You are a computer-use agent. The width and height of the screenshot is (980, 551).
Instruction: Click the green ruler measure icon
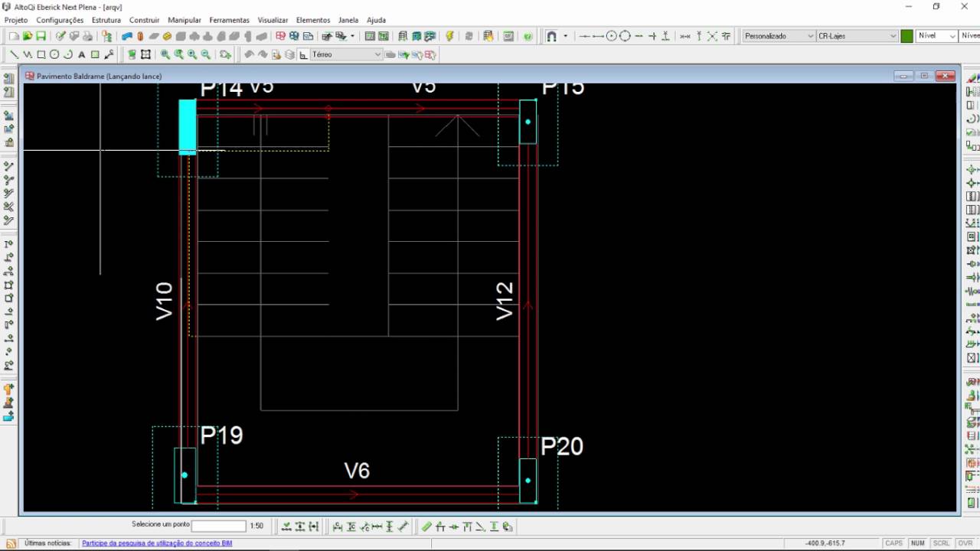427,527
